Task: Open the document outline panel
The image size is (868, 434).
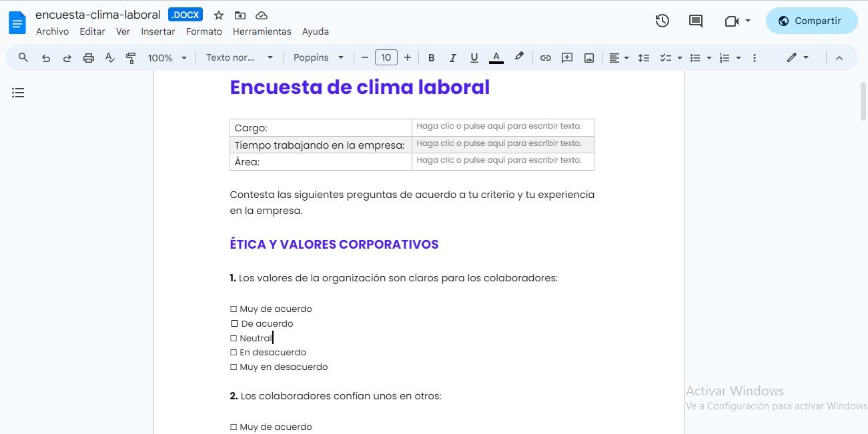Action: tap(18, 92)
